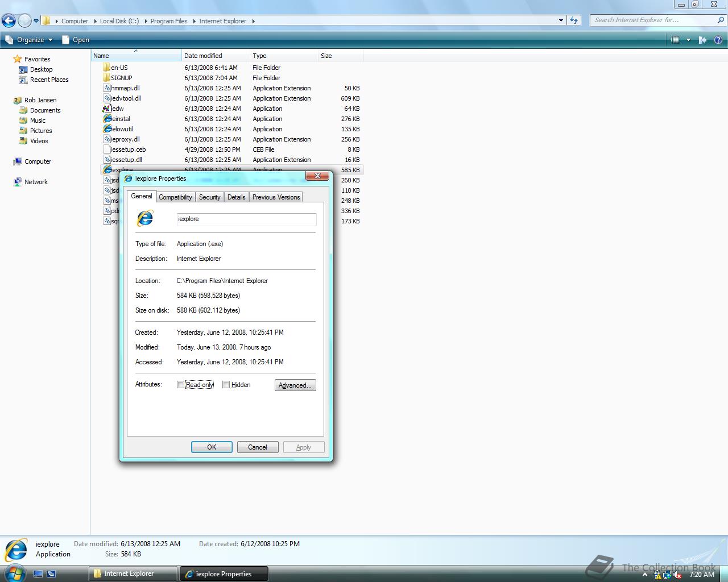The width and height of the screenshot is (728, 582).
Task: Sort by Type column header
Action: coord(284,56)
